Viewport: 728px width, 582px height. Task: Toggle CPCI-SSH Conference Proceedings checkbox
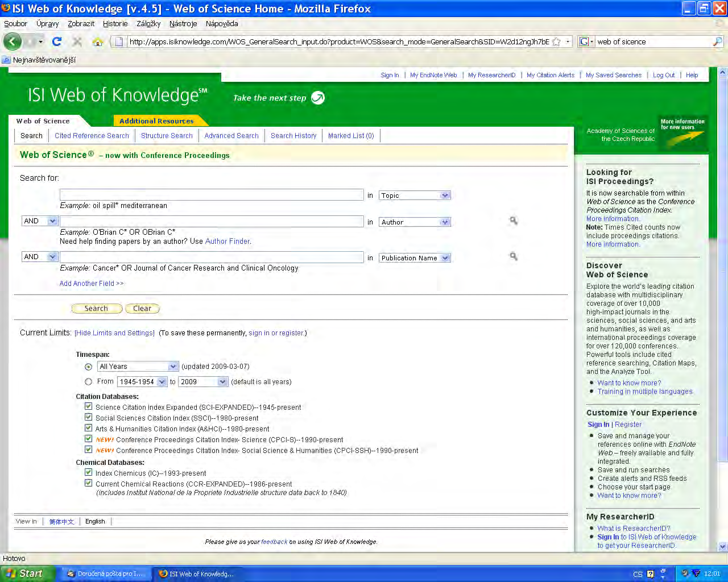[88, 450]
